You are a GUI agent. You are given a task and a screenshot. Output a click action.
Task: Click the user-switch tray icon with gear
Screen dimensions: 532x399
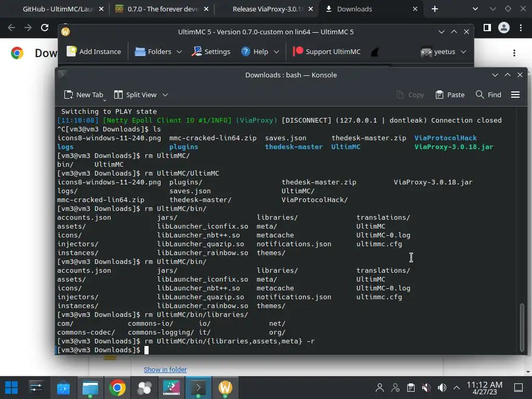(395, 388)
